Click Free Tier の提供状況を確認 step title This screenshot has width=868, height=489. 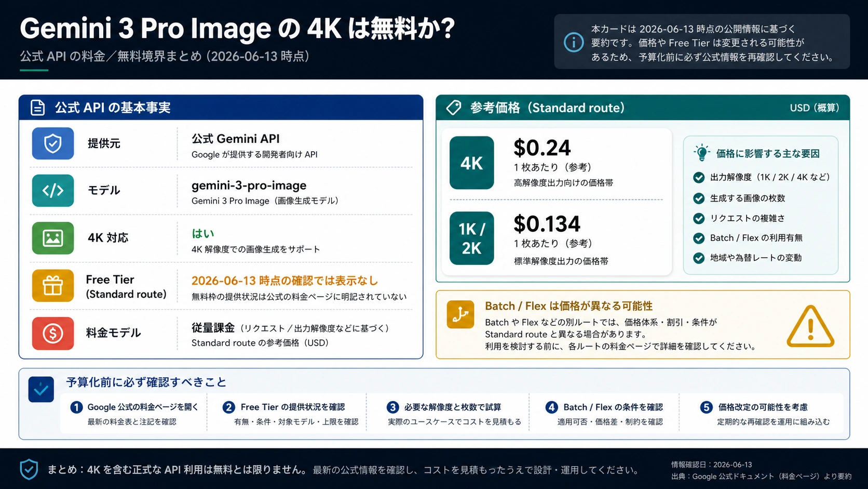293,407
